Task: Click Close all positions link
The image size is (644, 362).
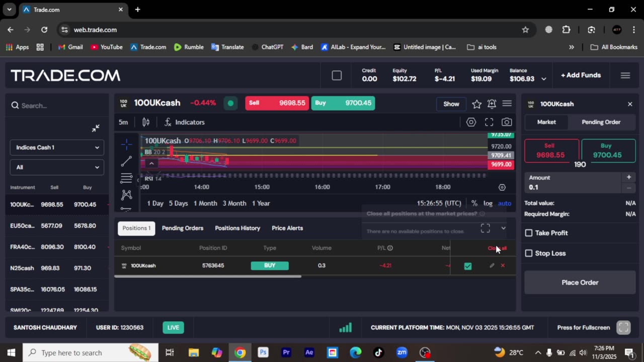Action: (x=497, y=248)
